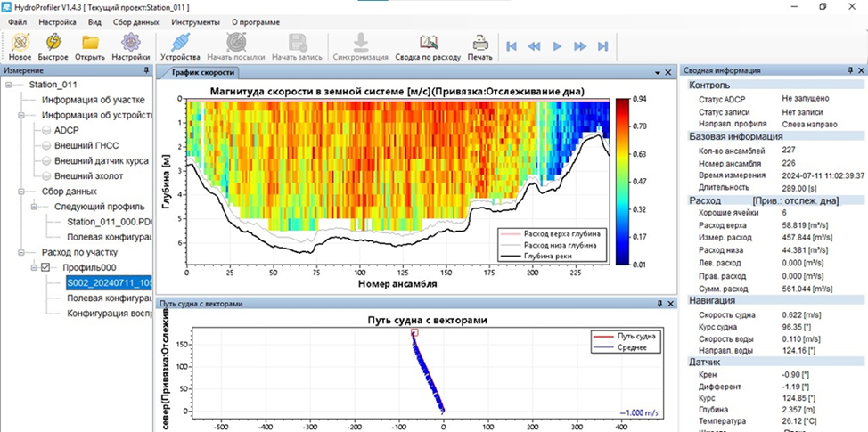Open Настройки settings gear in toolbar
This screenshot has height=432, width=868.
click(x=130, y=43)
